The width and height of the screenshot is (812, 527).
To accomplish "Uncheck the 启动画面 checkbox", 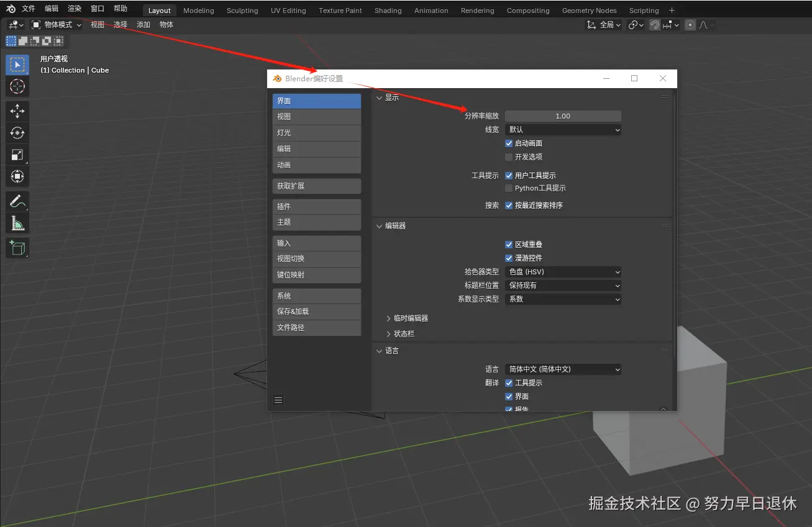I will tap(509, 143).
